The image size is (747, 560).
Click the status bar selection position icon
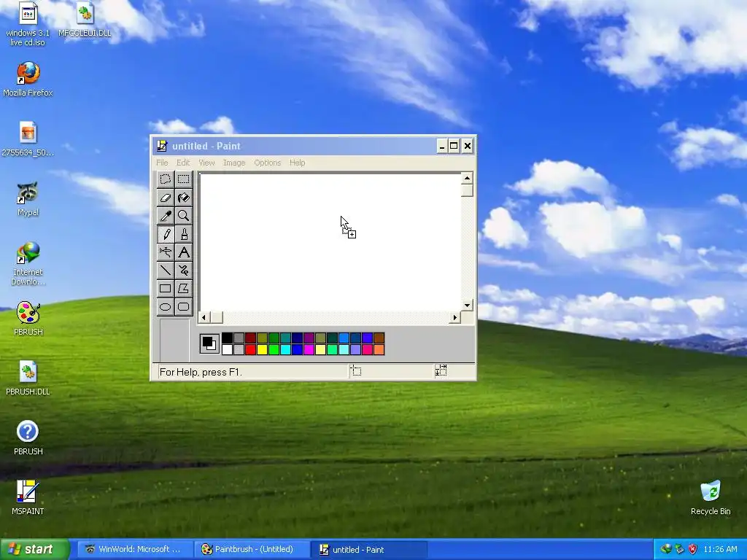(x=356, y=371)
